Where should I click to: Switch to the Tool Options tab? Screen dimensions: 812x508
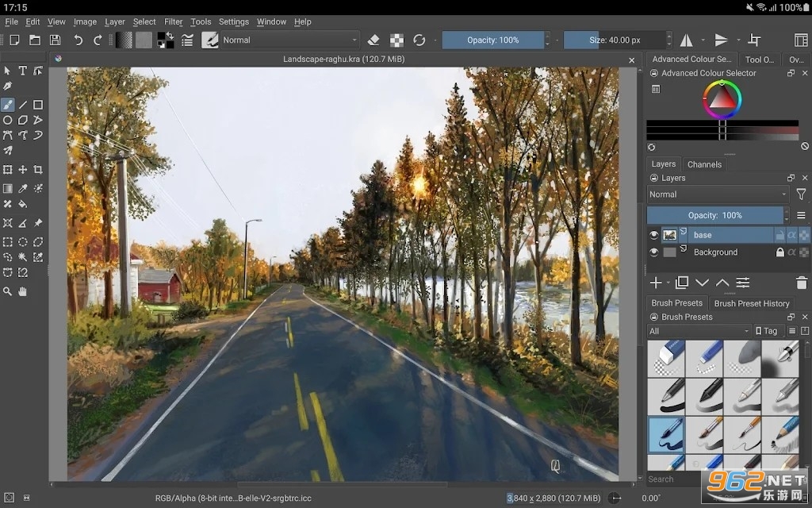pyautogui.click(x=759, y=59)
